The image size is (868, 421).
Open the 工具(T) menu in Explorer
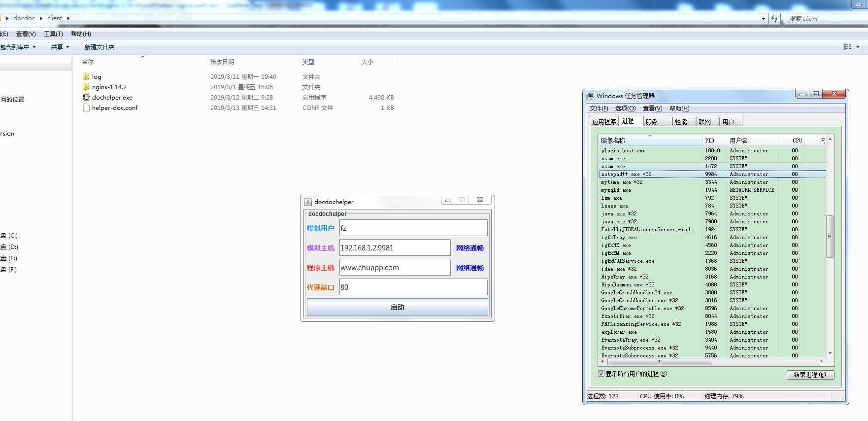point(53,34)
